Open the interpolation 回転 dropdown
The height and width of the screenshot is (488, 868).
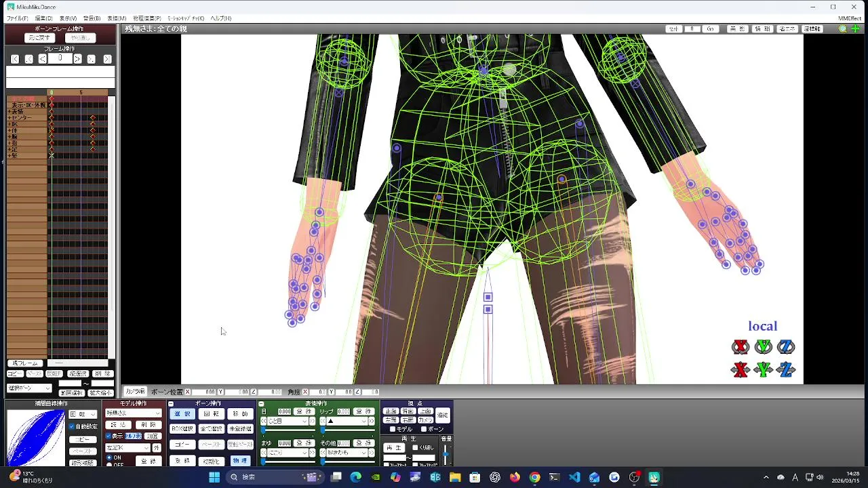(83, 414)
